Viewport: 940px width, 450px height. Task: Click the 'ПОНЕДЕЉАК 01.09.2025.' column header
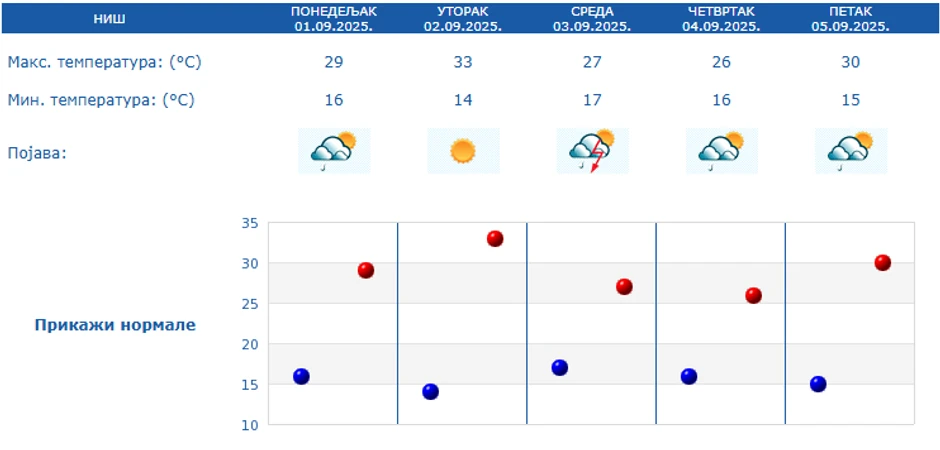(334, 19)
